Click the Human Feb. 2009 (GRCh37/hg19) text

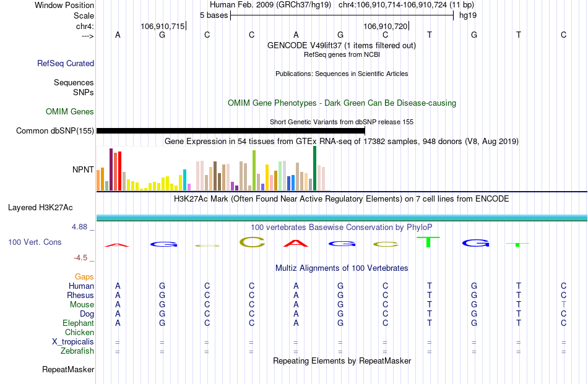tap(270, 5)
